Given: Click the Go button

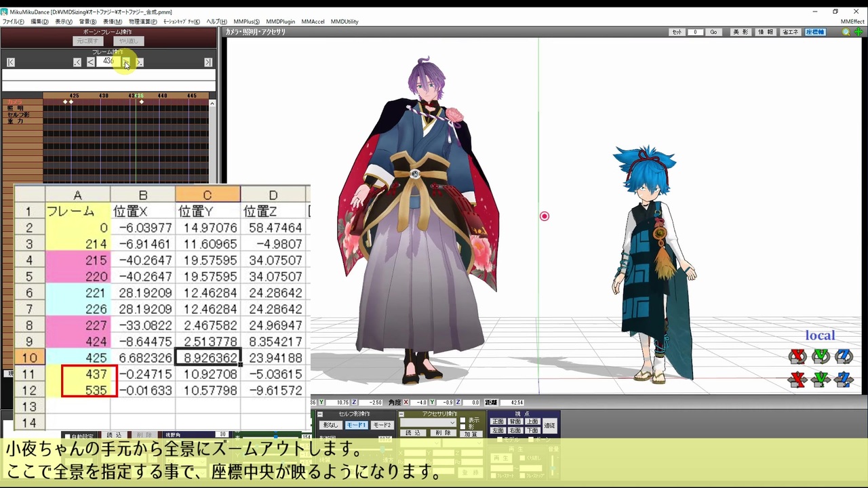Looking at the screenshot, I should (x=713, y=32).
